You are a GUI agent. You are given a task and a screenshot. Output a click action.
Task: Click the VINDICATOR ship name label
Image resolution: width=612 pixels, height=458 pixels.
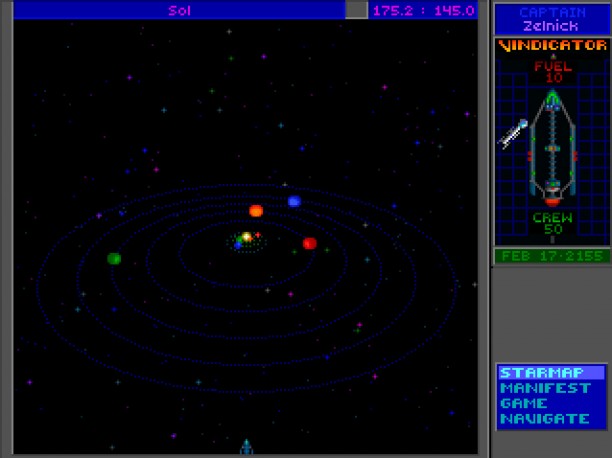552,45
